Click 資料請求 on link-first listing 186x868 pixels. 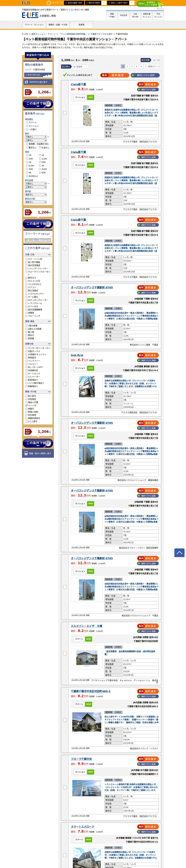148,355
